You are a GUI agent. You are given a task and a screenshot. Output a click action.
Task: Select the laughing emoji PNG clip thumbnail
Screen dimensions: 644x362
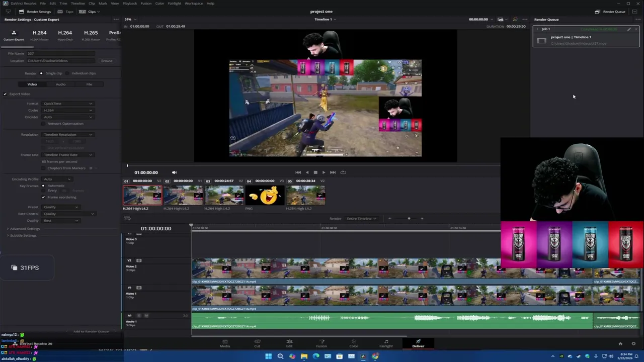coord(265,196)
